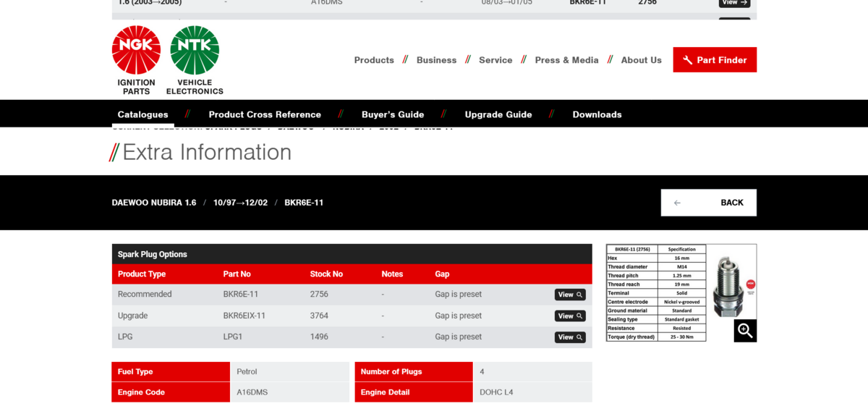The width and height of the screenshot is (868, 409).
Task: Open the Business menu
Action: 436,60
